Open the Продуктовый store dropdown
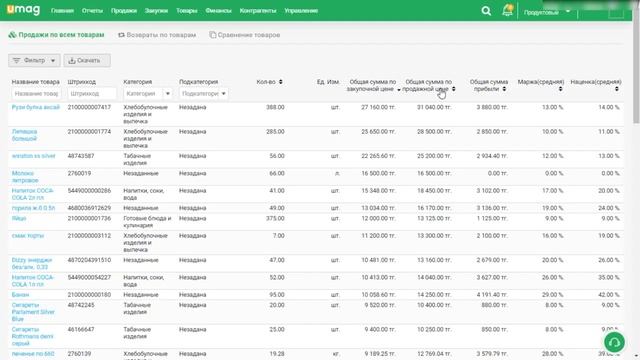Viewport: 640px width, 360px height. pyautogui.click(x=547, y=12)
